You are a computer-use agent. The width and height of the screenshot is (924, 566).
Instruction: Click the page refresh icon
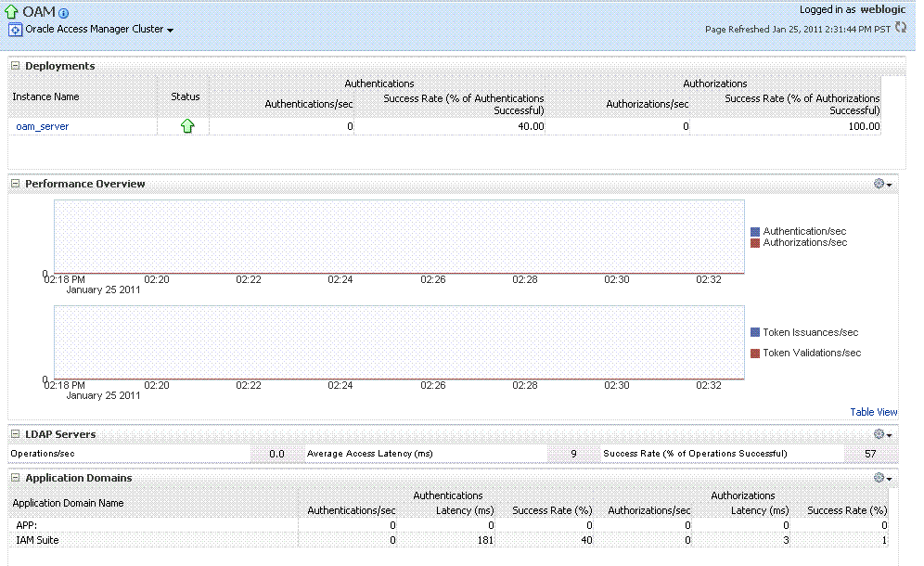tap(900, 28)
